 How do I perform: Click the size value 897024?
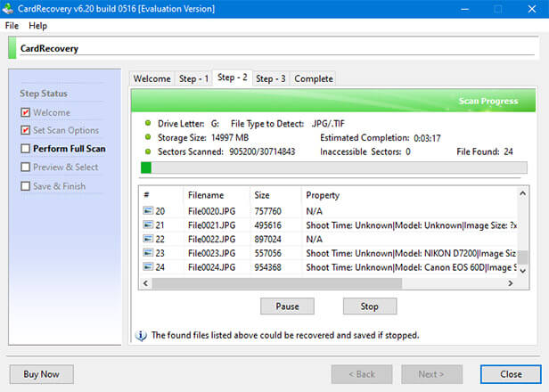click(x=268, y=240)
